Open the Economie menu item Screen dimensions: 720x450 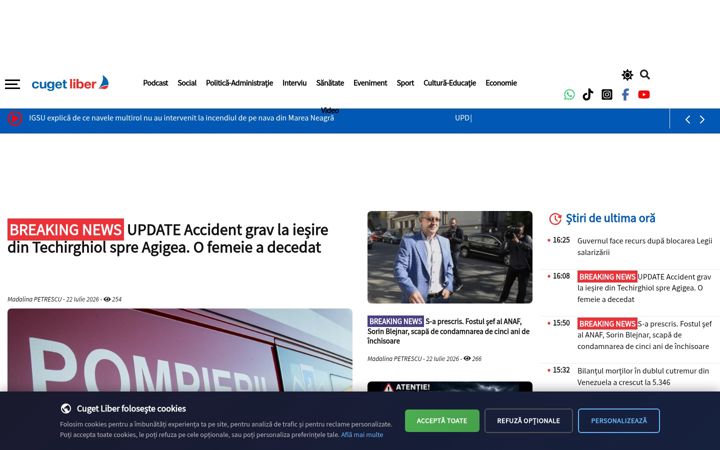[x=501, y=83]
